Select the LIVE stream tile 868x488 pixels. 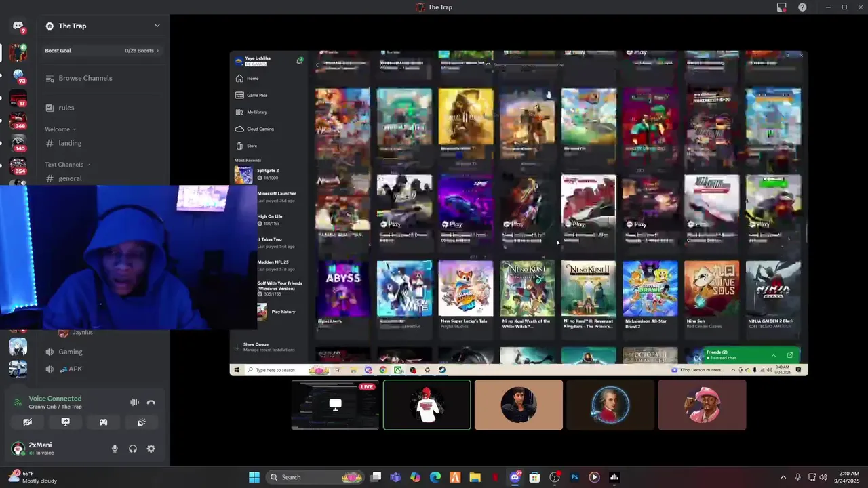tap(335, 405)
